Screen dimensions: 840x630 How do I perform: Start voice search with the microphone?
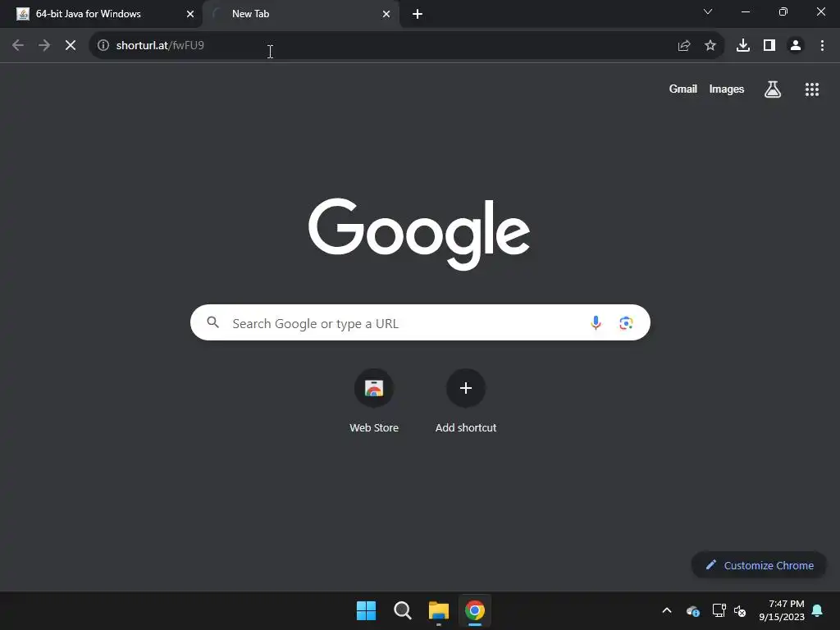click(596, 322)
